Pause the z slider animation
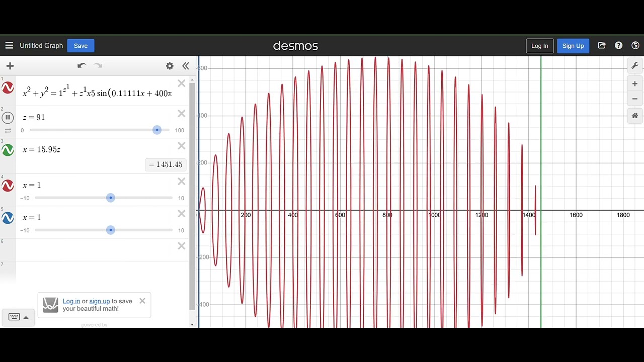This screenshot has width=644, height=362. [x=8, y=118]
